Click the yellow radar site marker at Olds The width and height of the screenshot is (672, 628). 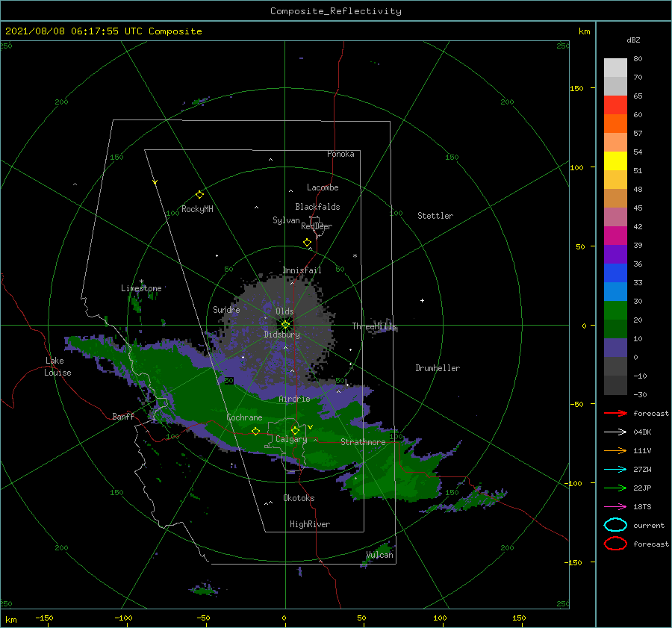[285, 325]
